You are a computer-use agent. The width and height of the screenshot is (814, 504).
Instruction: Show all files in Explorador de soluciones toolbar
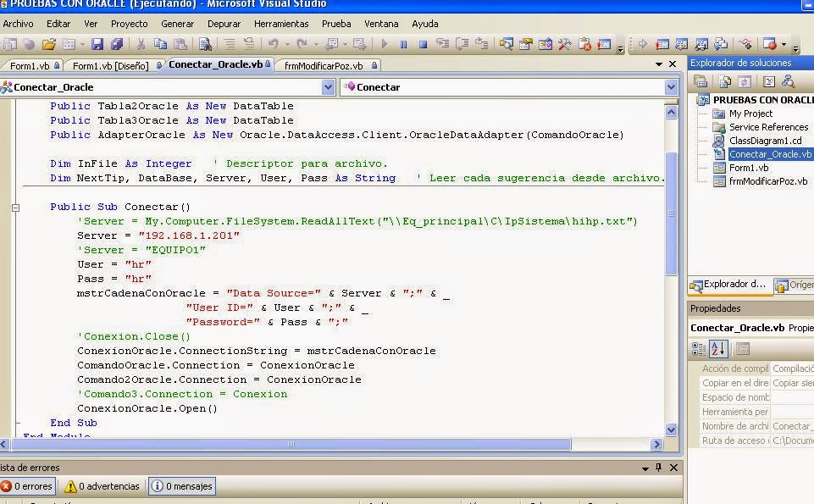[725, 81]
